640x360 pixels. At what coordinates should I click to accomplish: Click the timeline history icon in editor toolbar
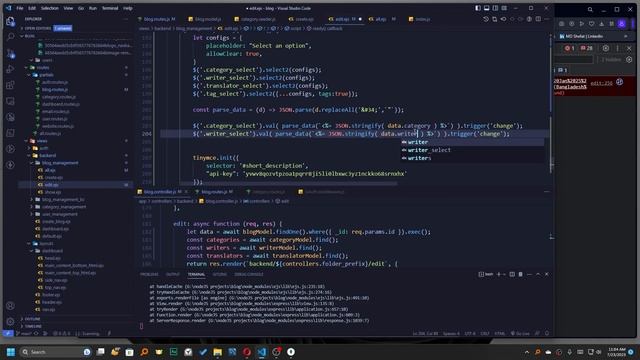[486, 19]
